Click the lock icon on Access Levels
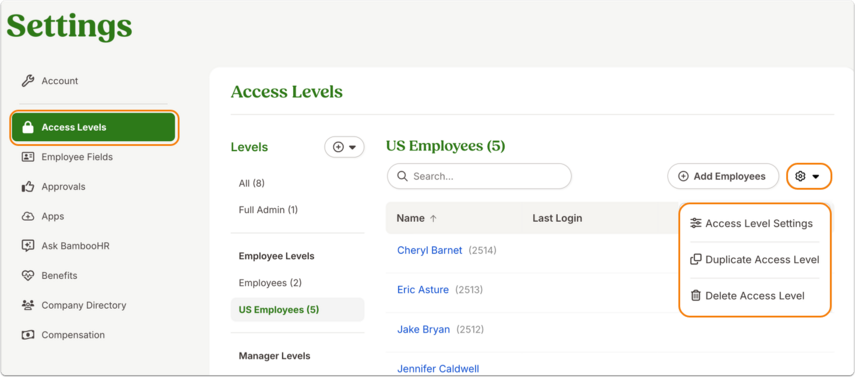The image size is (855, 377). click(28, 128)
